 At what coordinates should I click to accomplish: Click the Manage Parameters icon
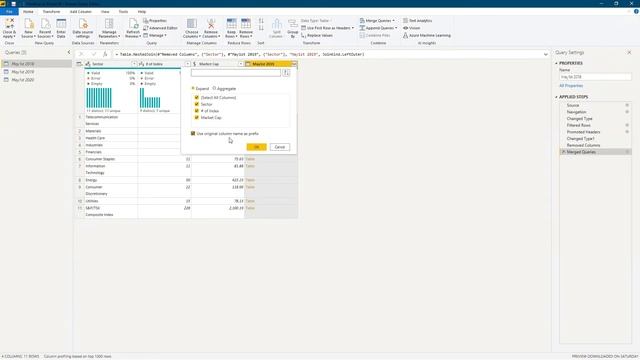point(109,24)
